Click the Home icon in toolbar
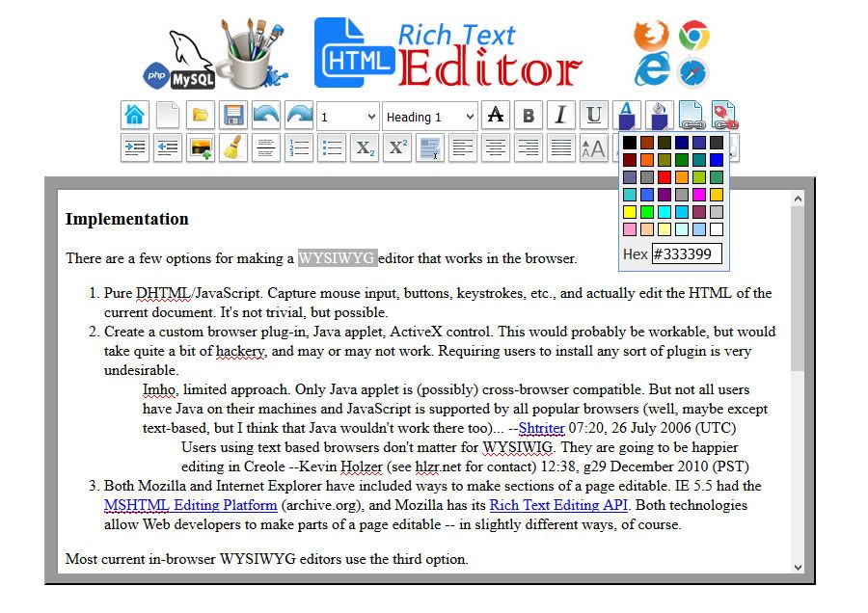The height and width of the screenshot is (613, 868). coord(134,115)
